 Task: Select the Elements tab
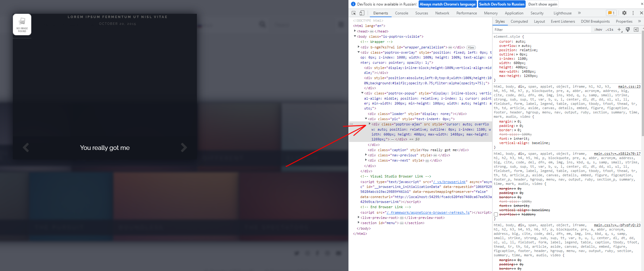point(381,13)
